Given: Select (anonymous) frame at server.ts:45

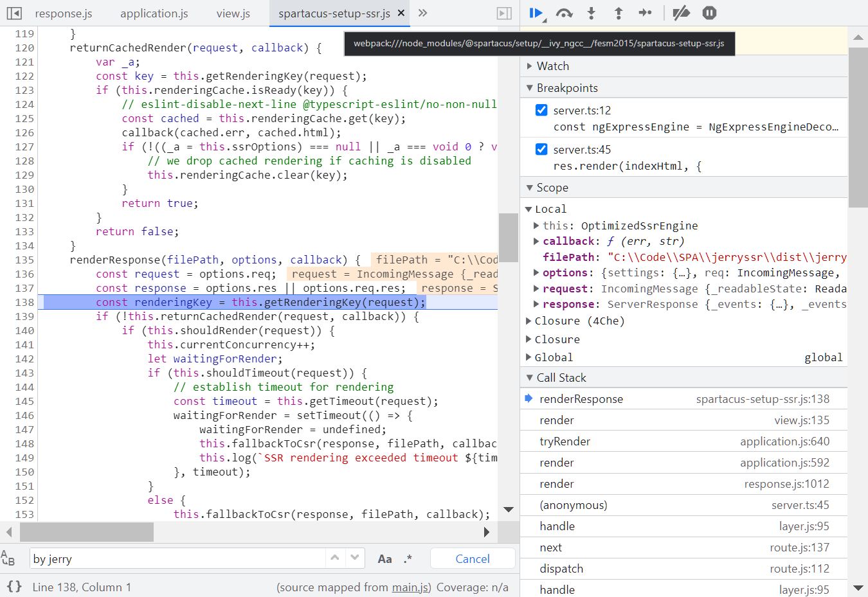Looking at the screenshot, I should [x=683, y=505].
